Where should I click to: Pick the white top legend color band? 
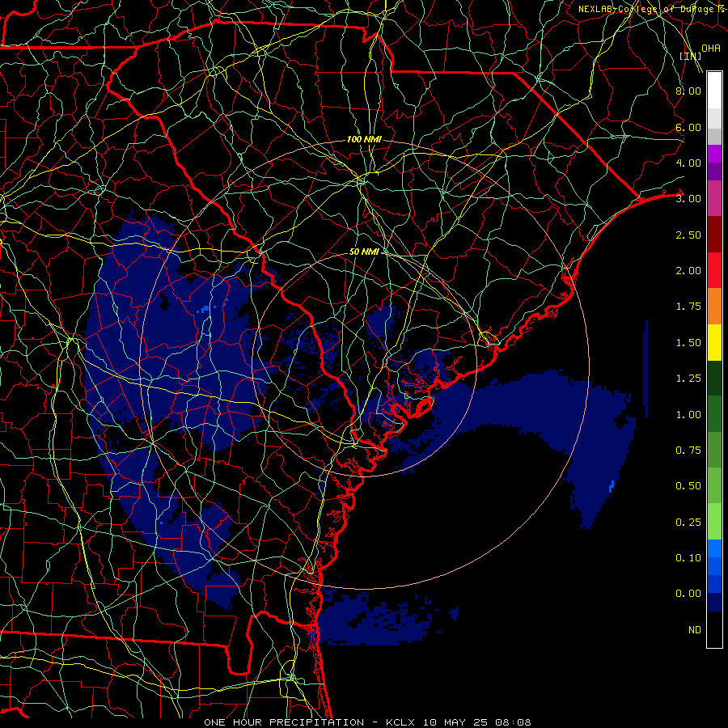[x=714, y=91]
